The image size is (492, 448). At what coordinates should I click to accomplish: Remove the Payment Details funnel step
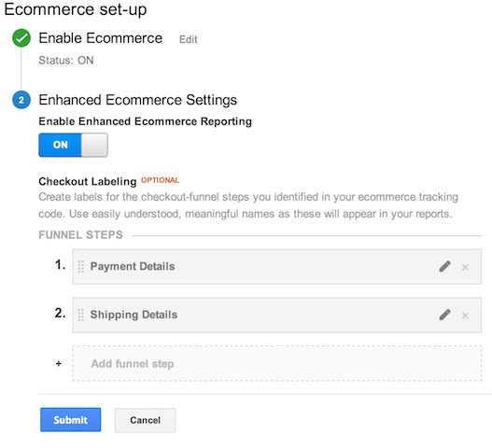point(465,267)
